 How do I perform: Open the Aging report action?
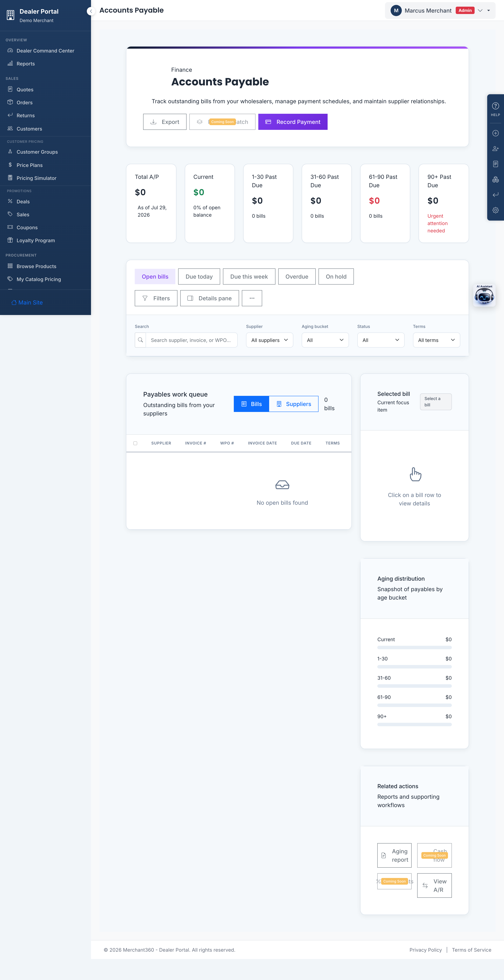(394, 856)
